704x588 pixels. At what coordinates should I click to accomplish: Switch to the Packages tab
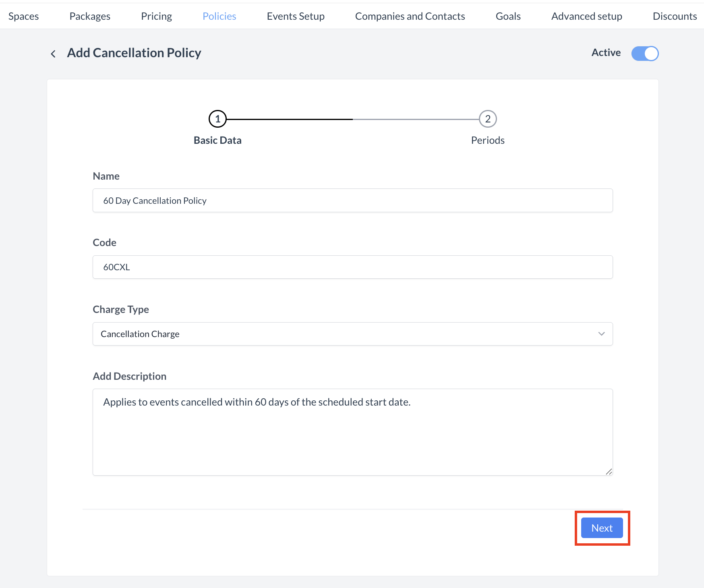[x=89, y=16]
